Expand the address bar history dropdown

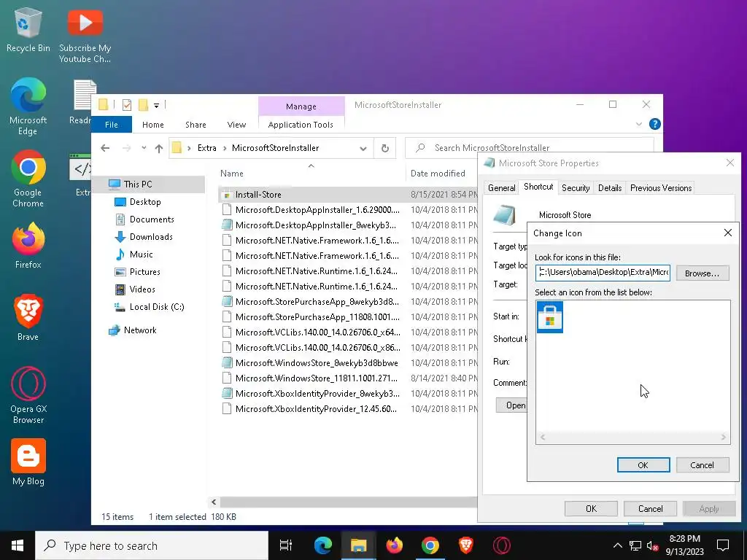[x=363, y=148]
